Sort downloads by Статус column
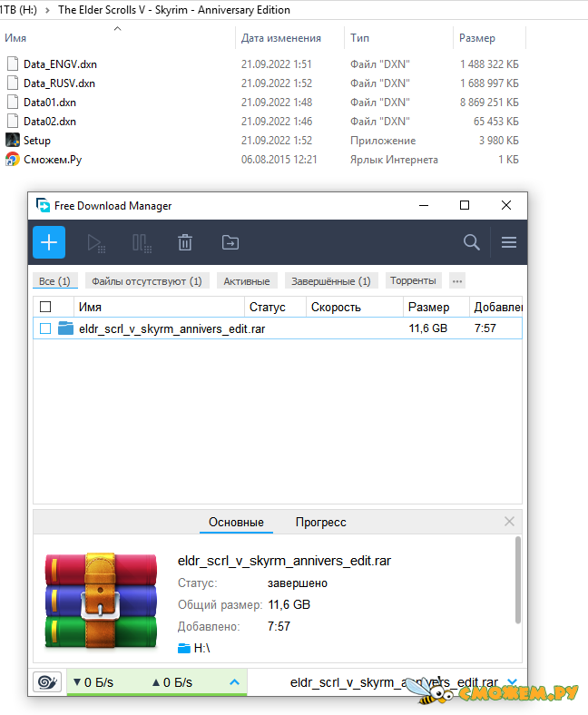 275,307
